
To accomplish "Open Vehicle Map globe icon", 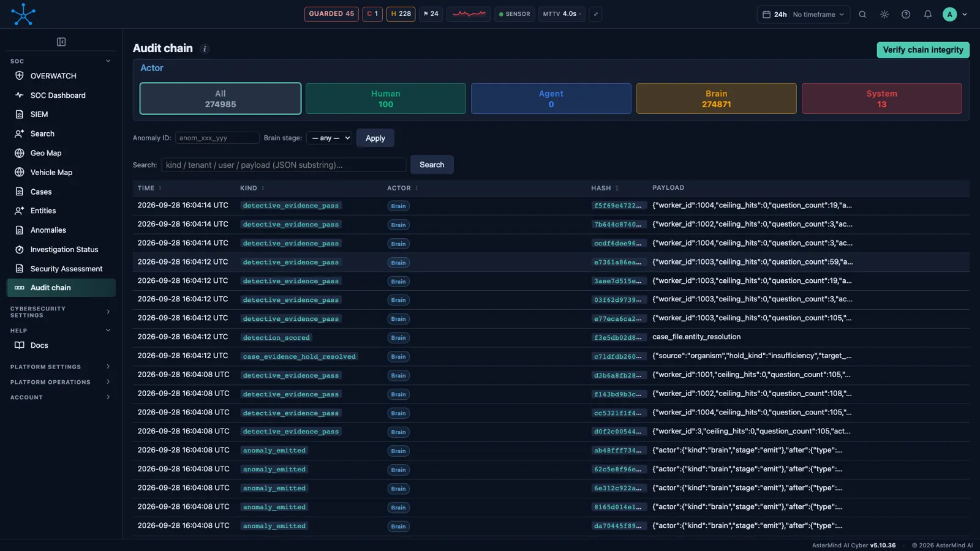I will click(x=20, y=172).
